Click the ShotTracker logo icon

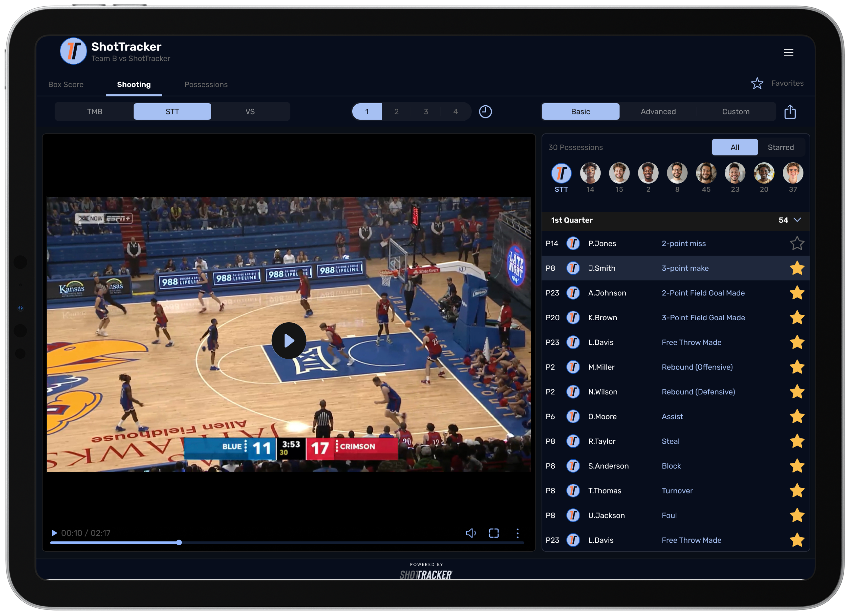[74, 51]
